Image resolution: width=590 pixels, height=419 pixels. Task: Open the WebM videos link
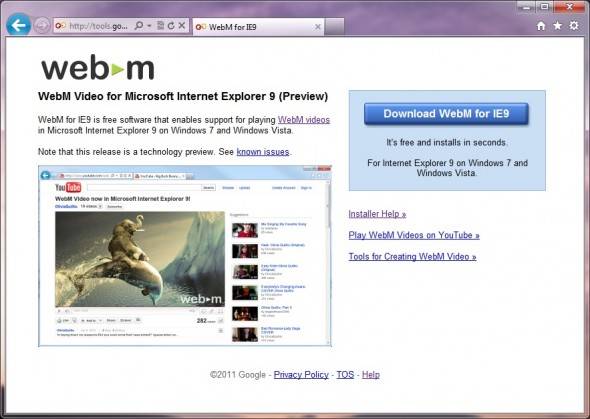click(x=304, y=120)
